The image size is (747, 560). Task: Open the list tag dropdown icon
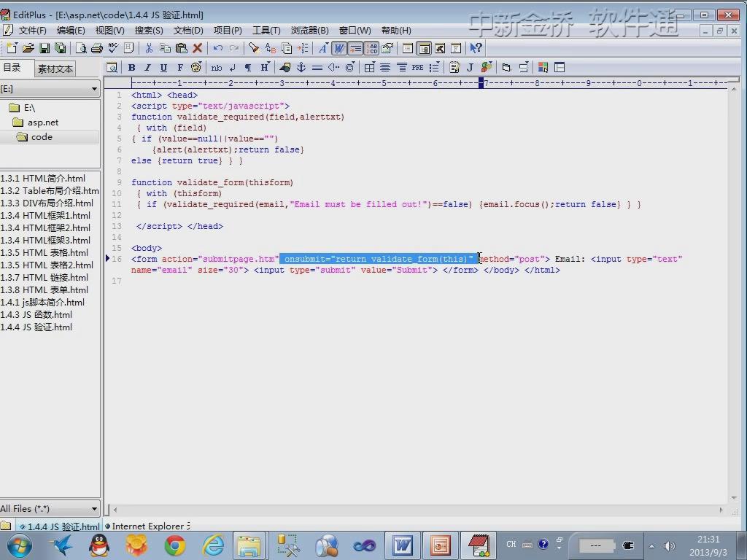point(433,68)
